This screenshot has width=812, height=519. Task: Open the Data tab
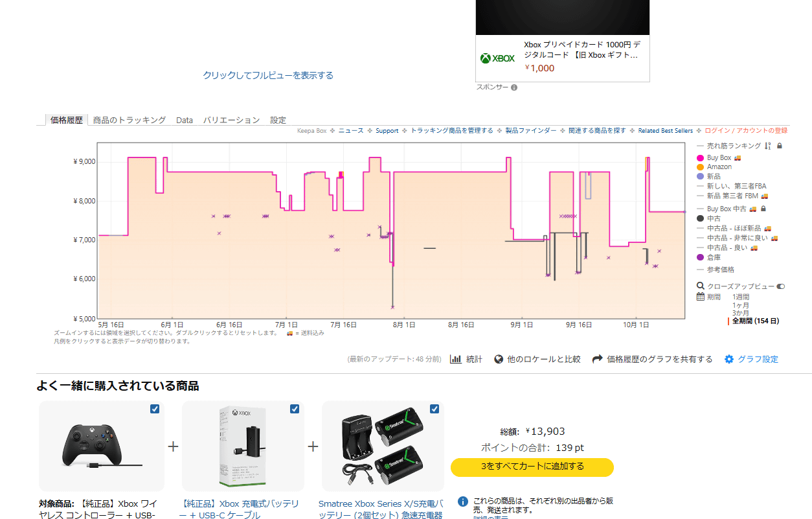tap(185, 120)
